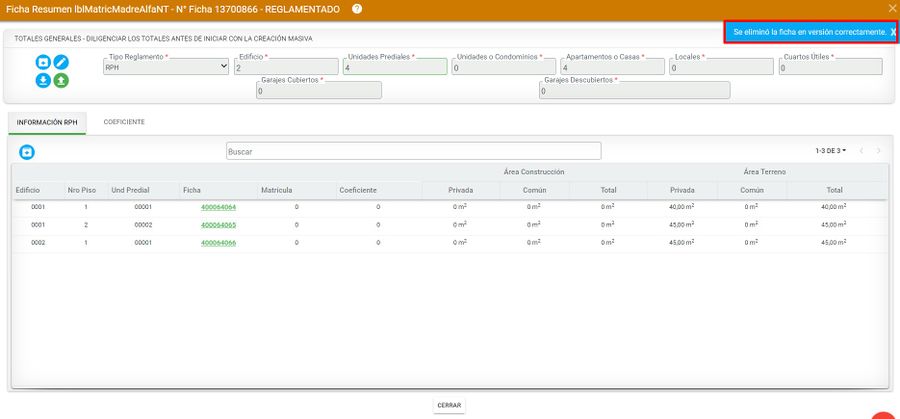Dismiss the blue success notification with X
Image resolution: width=900 pixels, height=419 pixels.
point(893,33)
